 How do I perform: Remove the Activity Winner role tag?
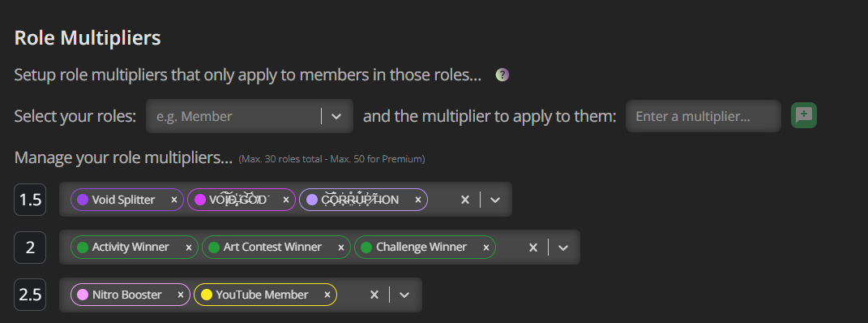pyautogui.click(x=188, y=247)
